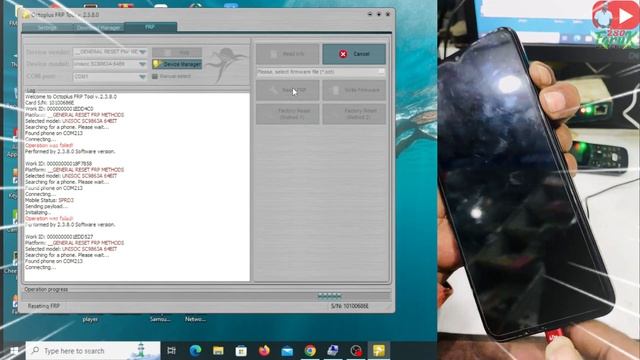Open the Mail app from the taskbar

point(287,351)
